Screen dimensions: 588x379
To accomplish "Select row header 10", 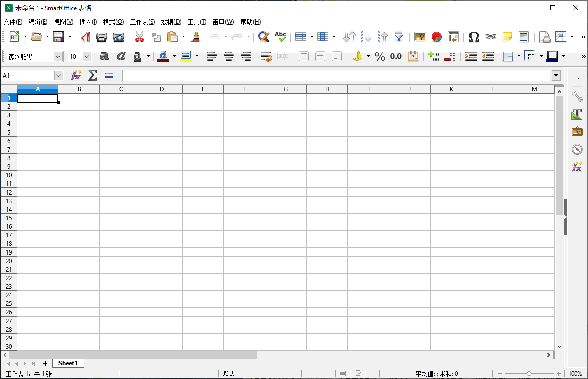I will pyautogui.click(x=9, y=175).
